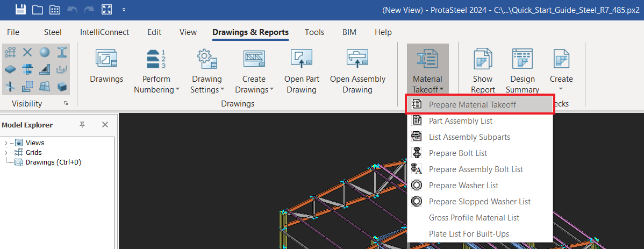Viewport: 644px width, 249px height.
Task: Switch to the IntelliConnect ribbon tab
Action: (x=104, y=32)
